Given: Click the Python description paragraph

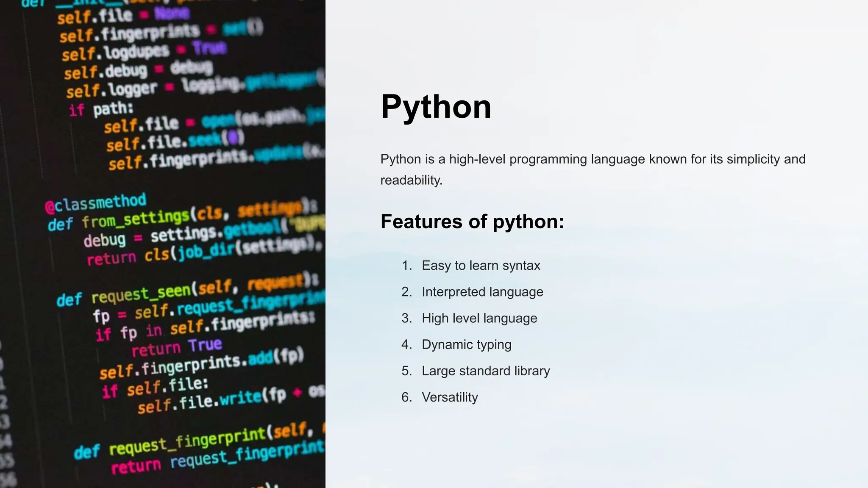Looking at the screenshot, I should point(593,159).
